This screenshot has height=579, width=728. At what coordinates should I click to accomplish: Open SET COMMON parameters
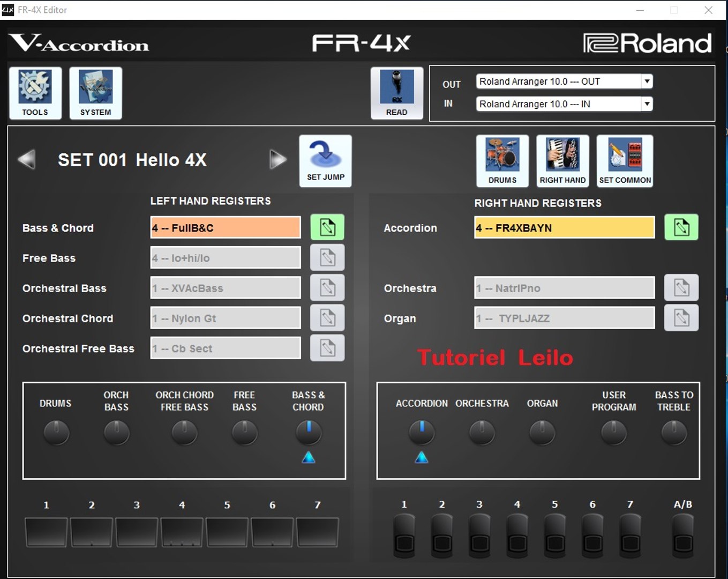[625, 161]
